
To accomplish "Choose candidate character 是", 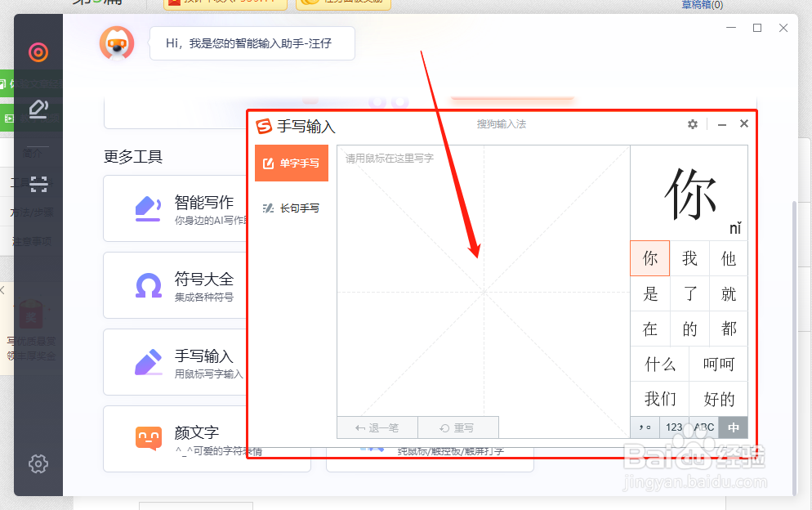I will pyautogui.click(x=650, y=293).
